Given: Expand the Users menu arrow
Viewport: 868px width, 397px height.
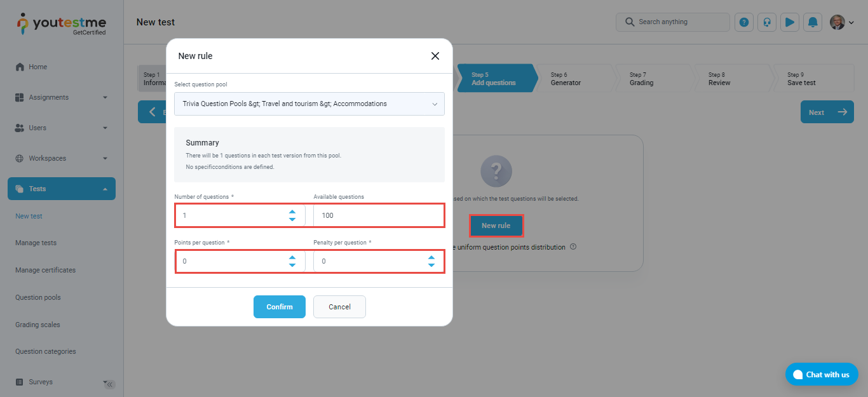Looking at the screenshot, I should coord(105,128).
